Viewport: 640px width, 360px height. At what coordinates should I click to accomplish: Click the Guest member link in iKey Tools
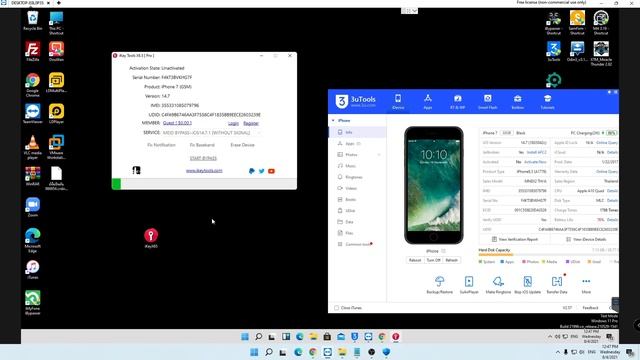point(177,123)
